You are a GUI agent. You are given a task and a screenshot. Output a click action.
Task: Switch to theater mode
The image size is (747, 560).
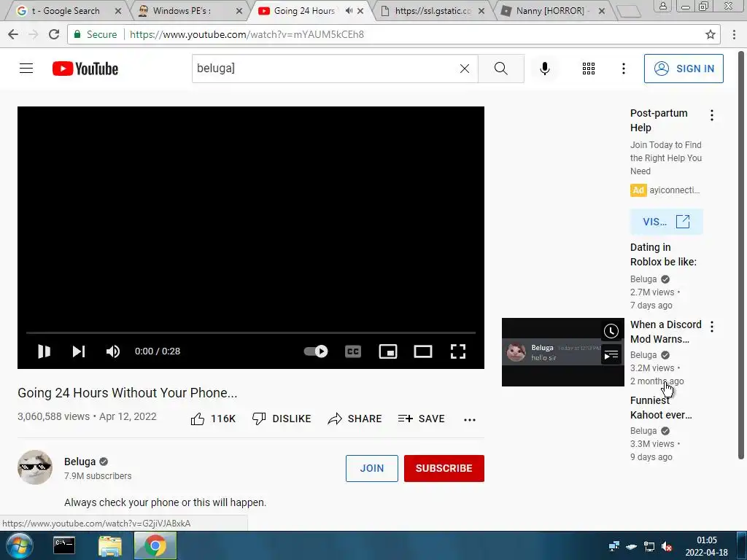point(423,351)
